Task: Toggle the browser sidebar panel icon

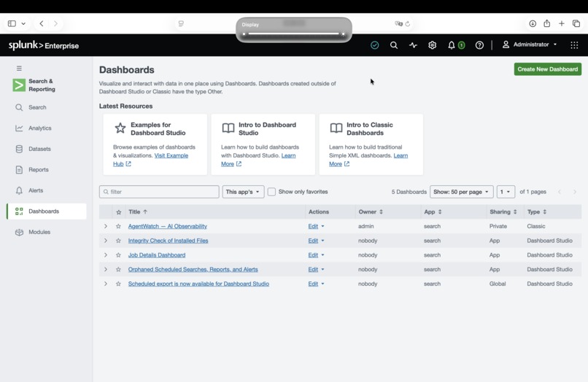Action: [12, 23]
